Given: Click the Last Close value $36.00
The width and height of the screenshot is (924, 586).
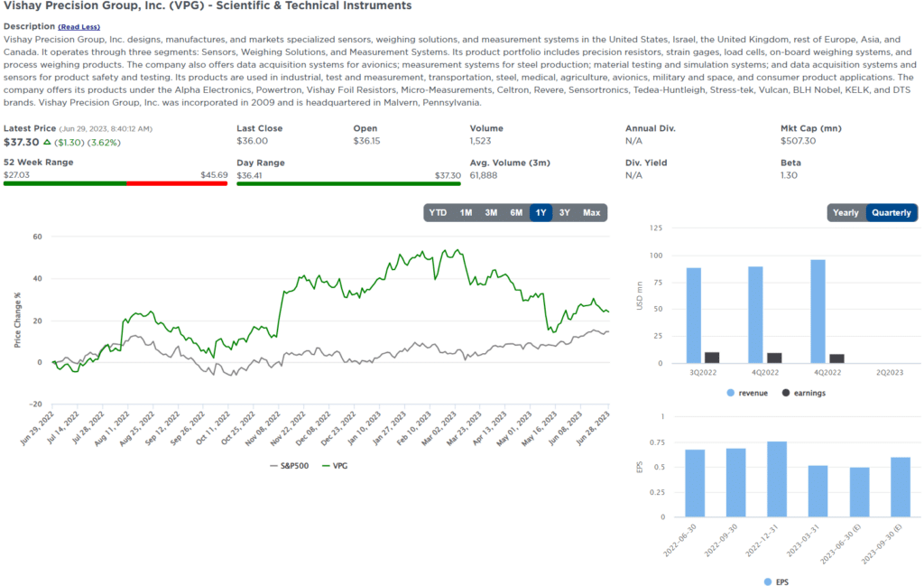Looking at the screenshot, I should [253, 141].
